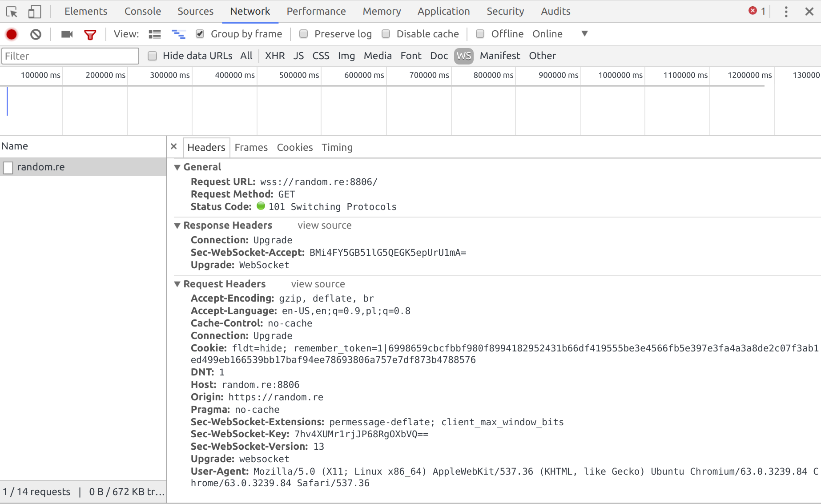Toggle the request filters funnel icon
821x504 pixels.
tap(90, 34)
